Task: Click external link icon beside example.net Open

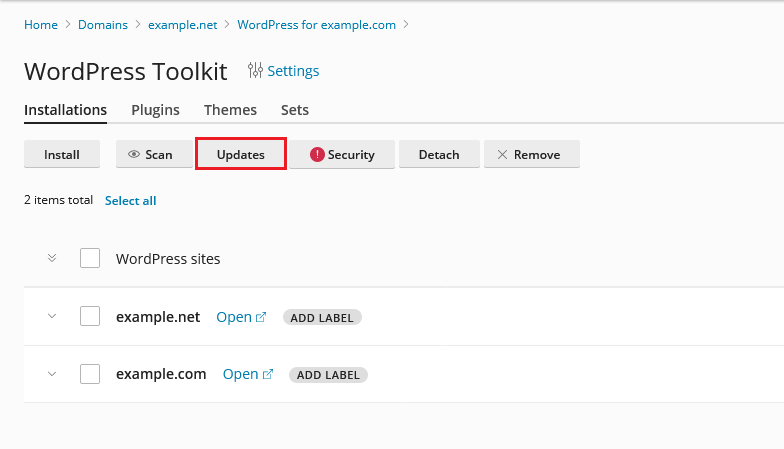Action: coord(261,317)
